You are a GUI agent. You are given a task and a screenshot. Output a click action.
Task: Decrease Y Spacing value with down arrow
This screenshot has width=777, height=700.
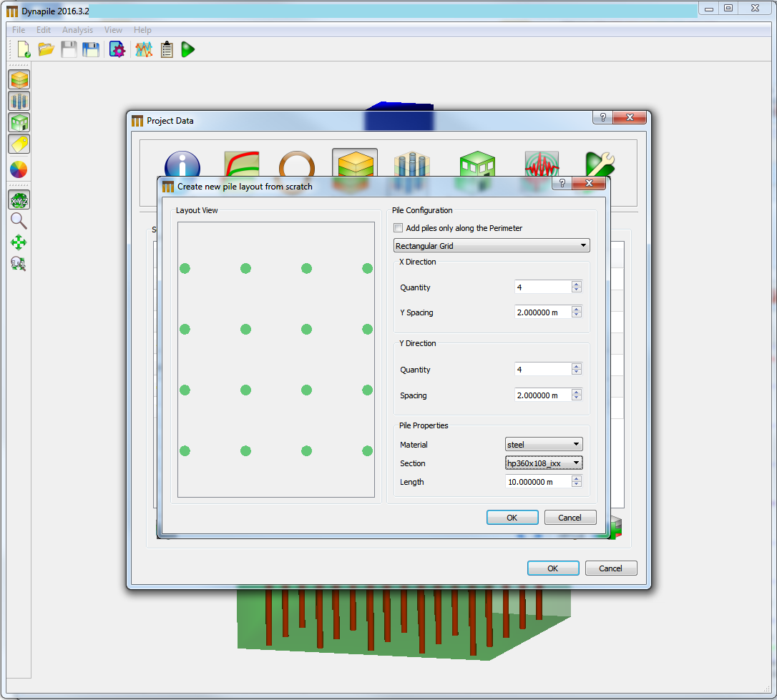[576, 315]
